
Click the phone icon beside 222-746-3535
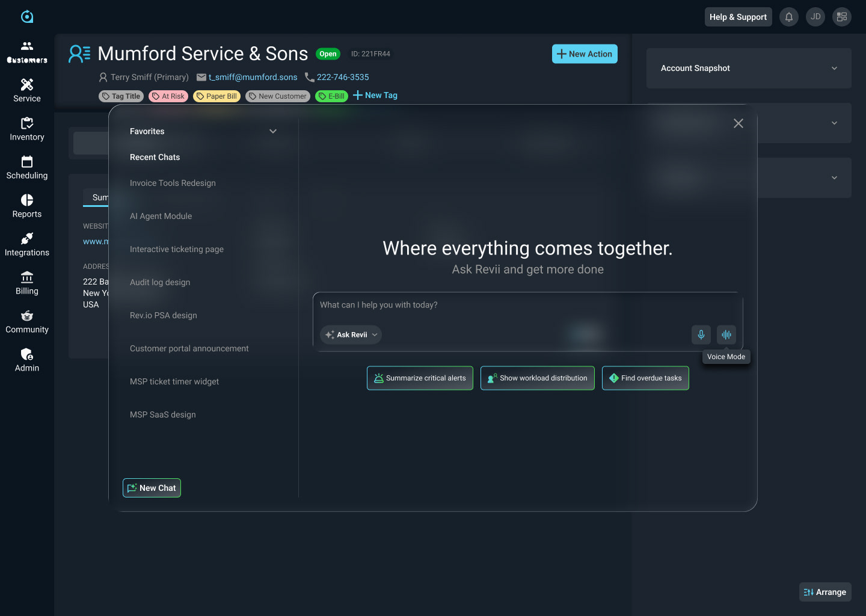pyautogui.click(x=310, y=77)
